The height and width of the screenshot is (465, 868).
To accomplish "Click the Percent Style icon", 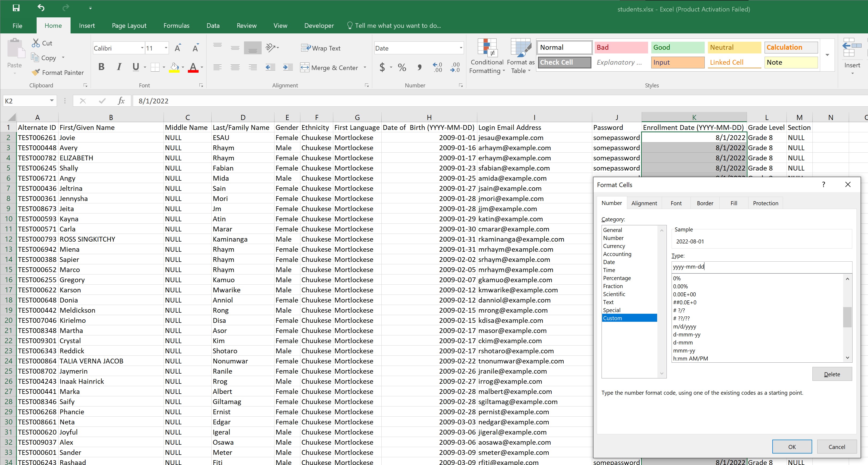I will click(402, 67).
